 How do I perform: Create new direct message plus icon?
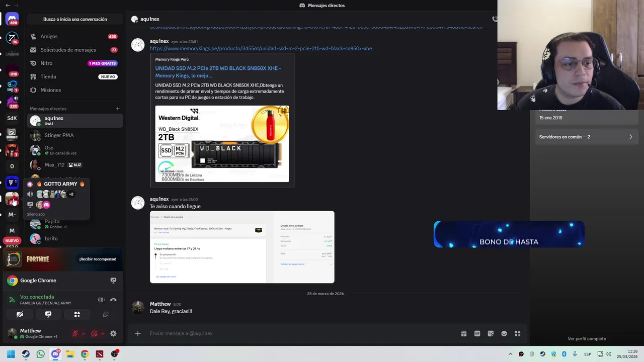(x=118, y=109)
